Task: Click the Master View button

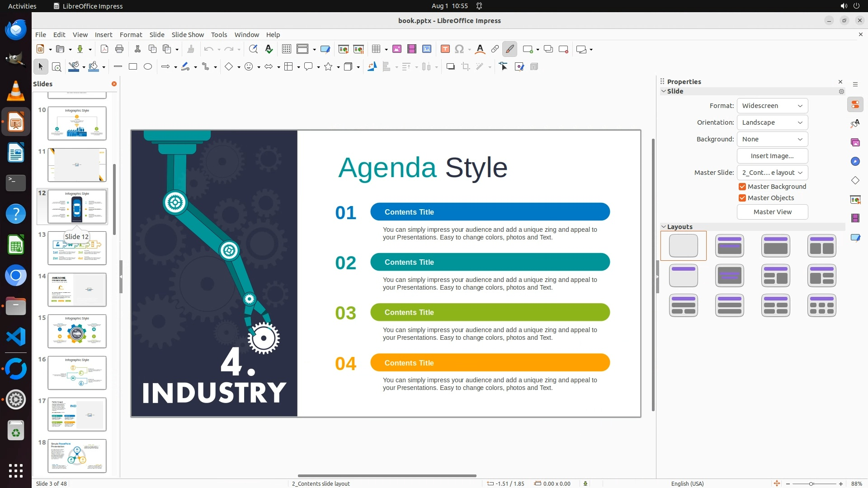Action: pos(772,212)
